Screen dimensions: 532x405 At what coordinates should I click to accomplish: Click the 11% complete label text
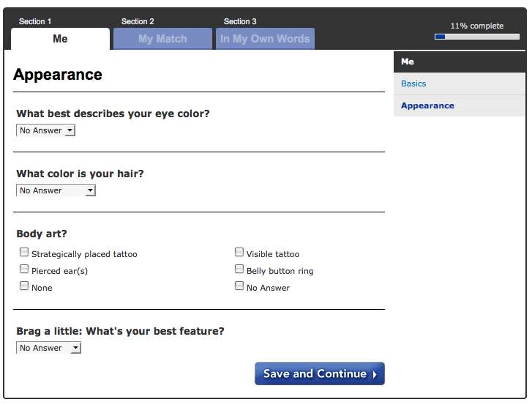(476, 26)
